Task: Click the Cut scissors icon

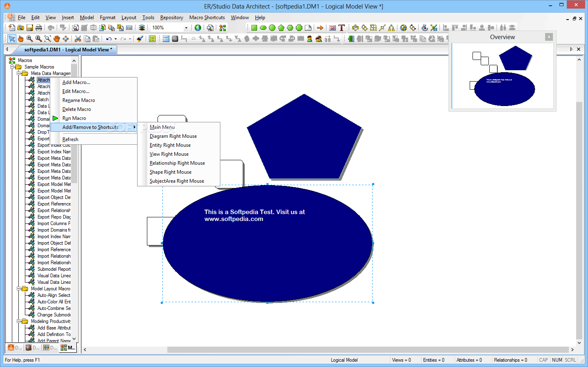Action: [78, 39]
